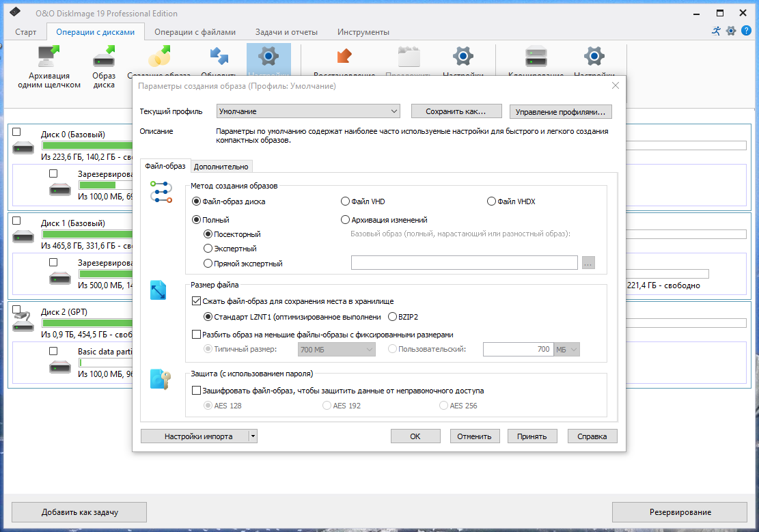Click the highlighted imaging Настройки gear icon
Image resolution: width=759 pixels, height=532 pixels.
coord(268,56)
